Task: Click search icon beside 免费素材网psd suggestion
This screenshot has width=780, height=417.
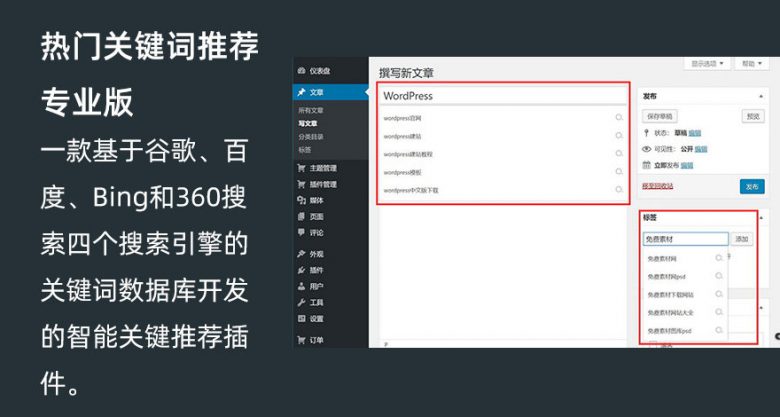Action: 719,276
